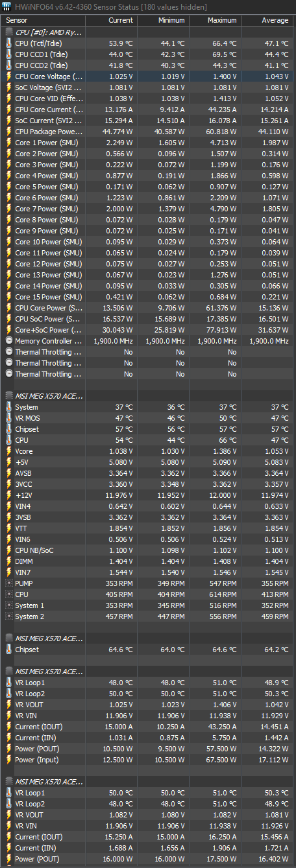Select the 3VCC row label
Viewport: 296px width, 868px height.
click(25, 484)
